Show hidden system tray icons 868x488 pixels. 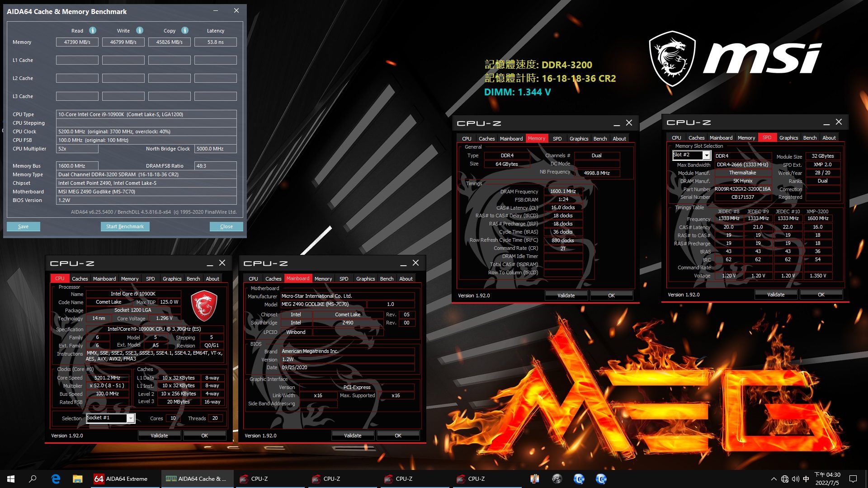click(x=774, y=479)
